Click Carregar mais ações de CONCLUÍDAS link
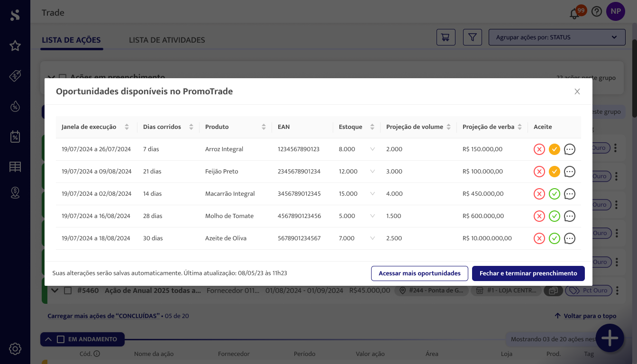Viewport: 637px width, 364px height. [103, 316]
